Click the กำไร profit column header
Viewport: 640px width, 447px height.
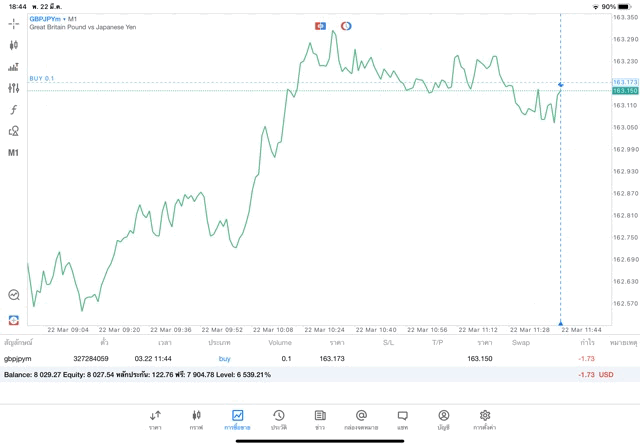(588, 342)
